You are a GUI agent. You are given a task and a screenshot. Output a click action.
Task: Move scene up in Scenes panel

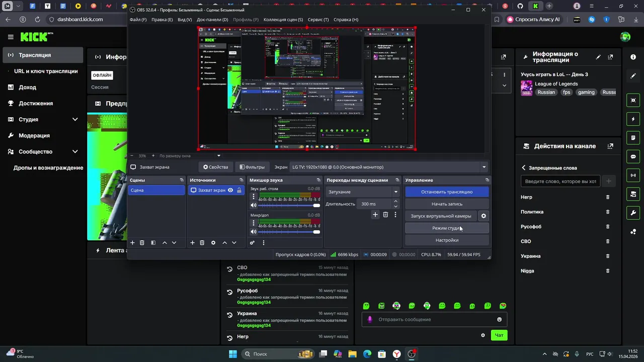165,242
